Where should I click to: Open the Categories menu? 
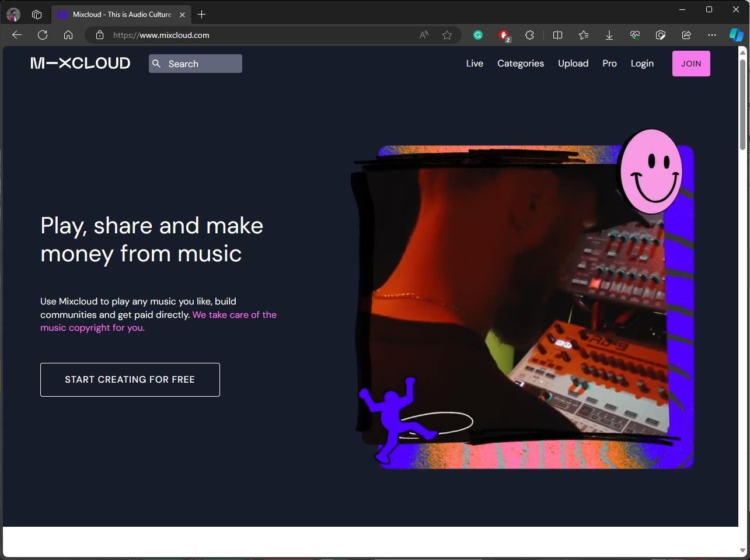520,63
